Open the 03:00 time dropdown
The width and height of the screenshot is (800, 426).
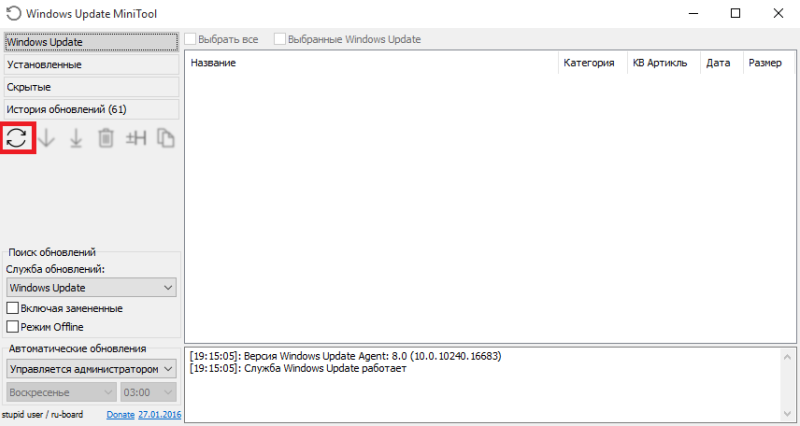[148, 392]
